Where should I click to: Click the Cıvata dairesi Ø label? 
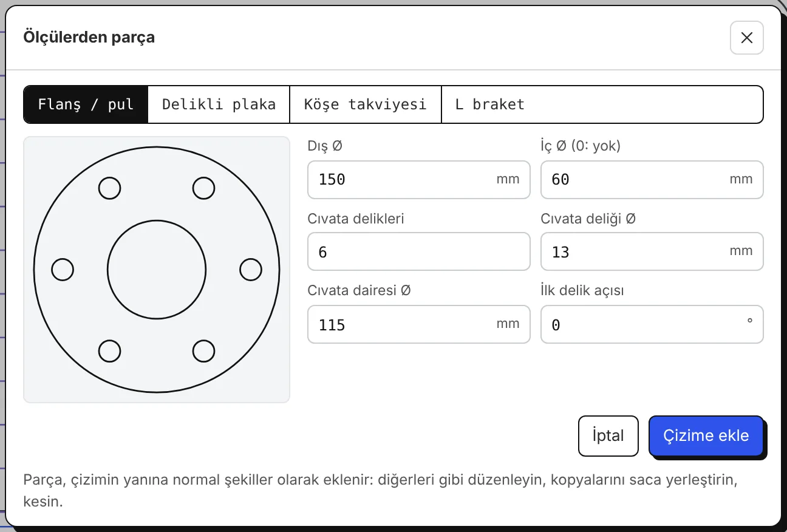tap(359, 290)
